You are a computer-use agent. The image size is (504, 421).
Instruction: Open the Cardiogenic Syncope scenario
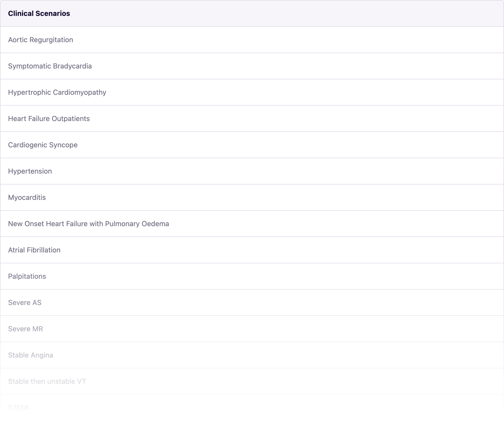tap(43, 145)
